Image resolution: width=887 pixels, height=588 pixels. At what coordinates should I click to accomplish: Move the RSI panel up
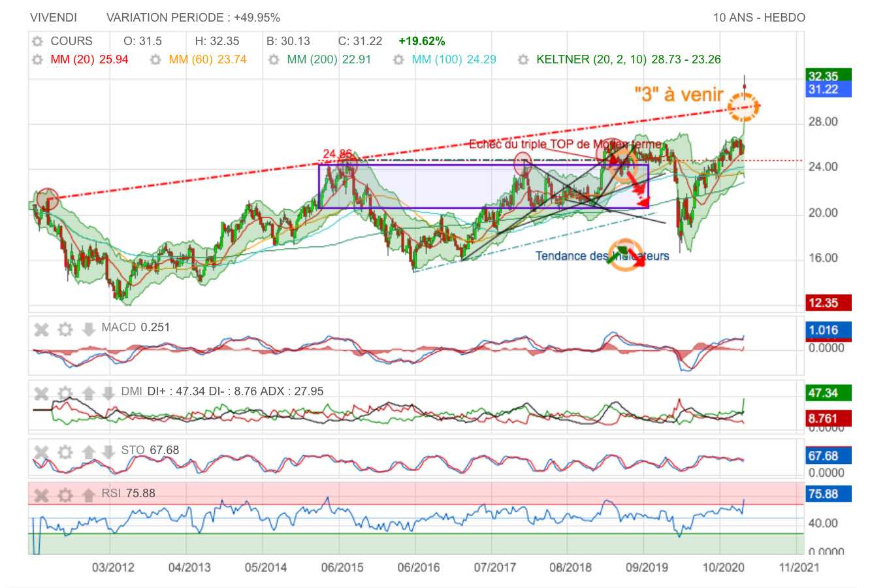[x=89, y=495]
